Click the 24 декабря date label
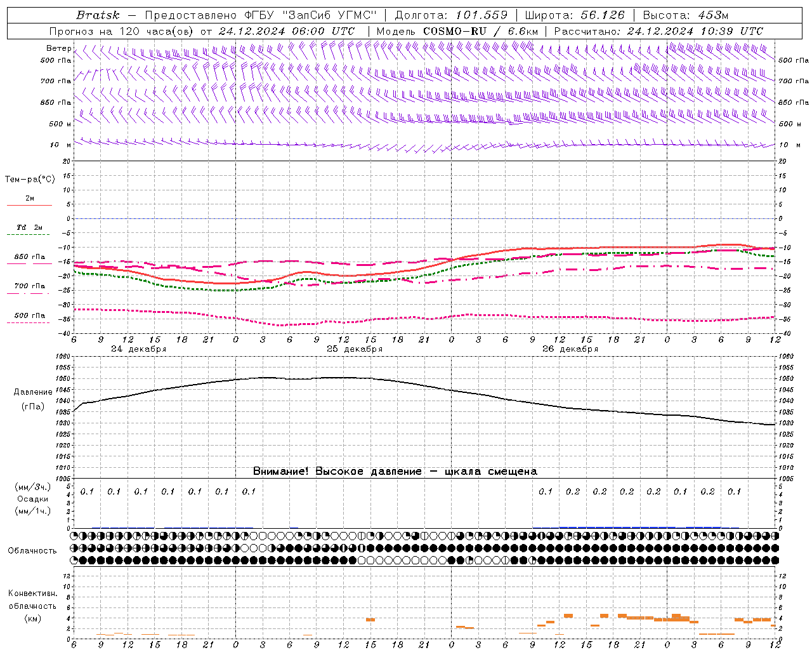This screenshot has width=812, height=650. click(138, 349)
